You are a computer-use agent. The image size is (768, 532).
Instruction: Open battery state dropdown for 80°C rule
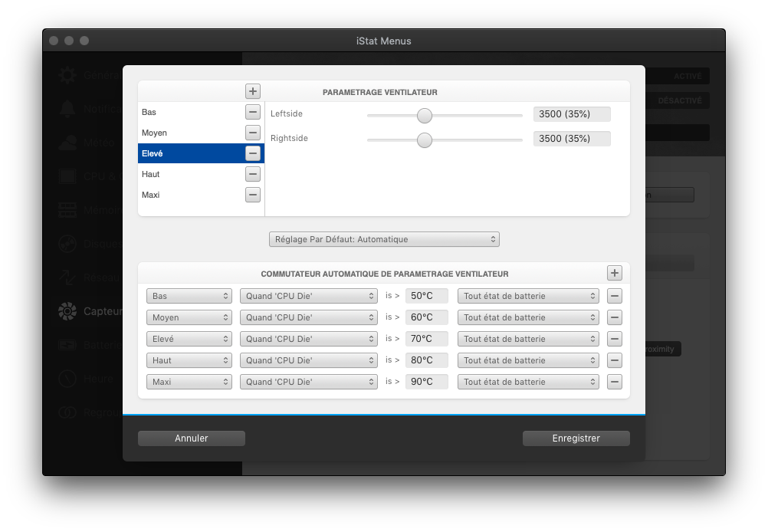click(528, 360)
